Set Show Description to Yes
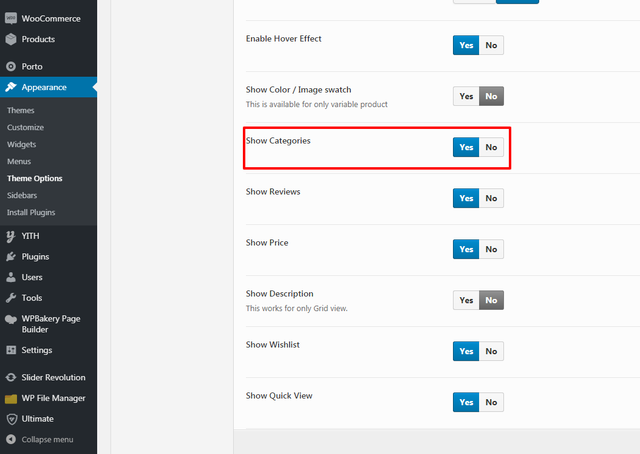Viewport: 640px width, 454px height. pos(466,300)
